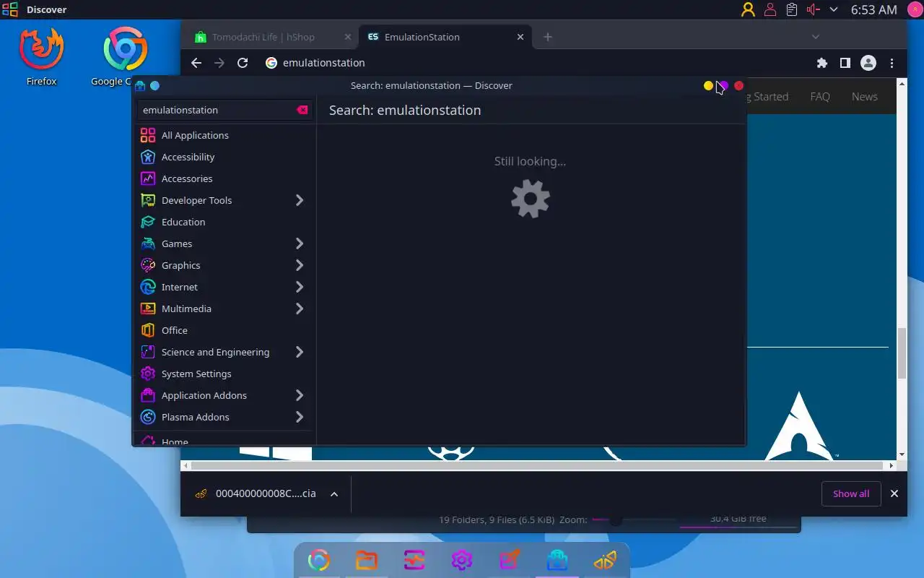This screenshot has width=924, height=578.
Task: Click Show all downloads button
Action: [851, 493]
